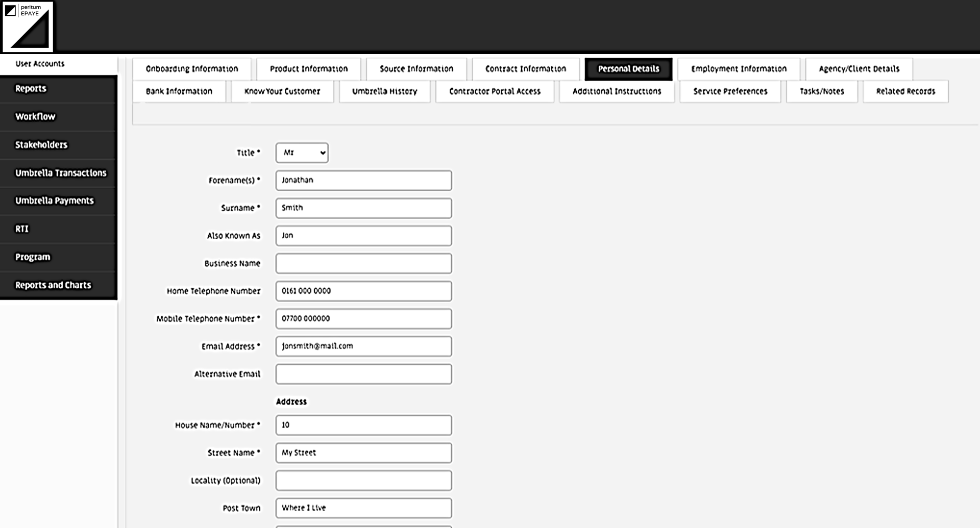Click the Post Town field
The image size is (980, 528).
click(x=363, y=508)
